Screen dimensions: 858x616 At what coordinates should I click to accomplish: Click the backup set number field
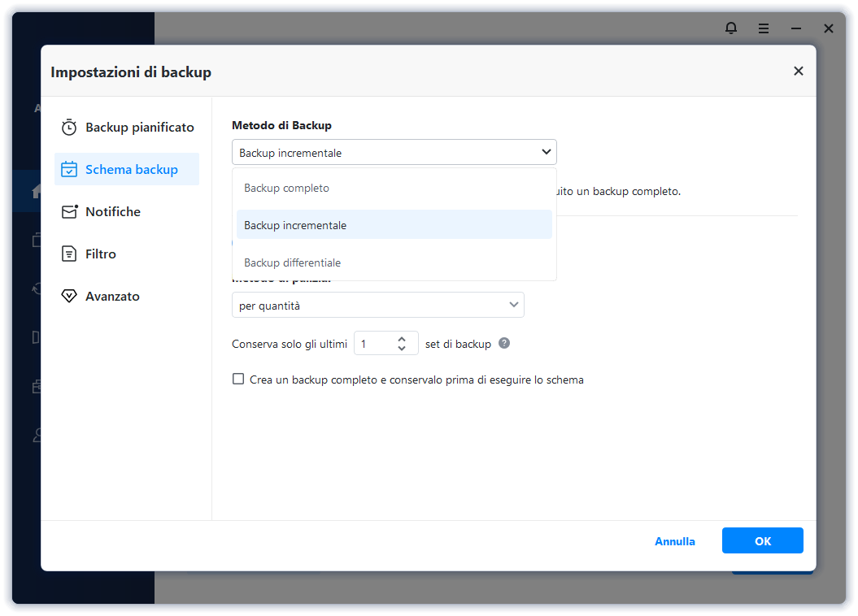[374, 344]
